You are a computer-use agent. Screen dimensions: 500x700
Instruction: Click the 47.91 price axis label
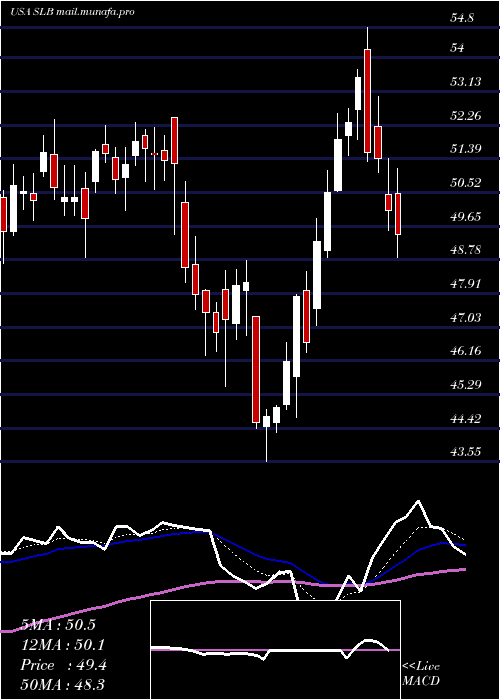(x=465, y=283)
